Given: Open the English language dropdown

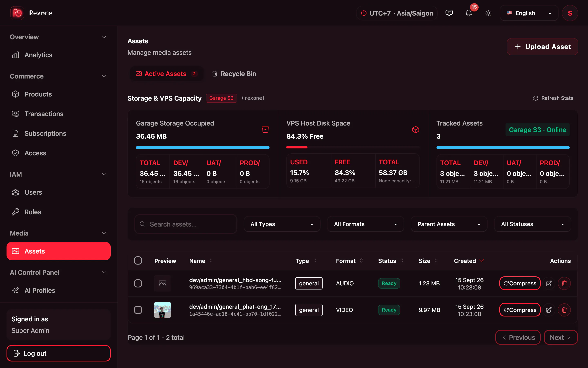Looking at the screenshot, I should [x=529, y=13].
